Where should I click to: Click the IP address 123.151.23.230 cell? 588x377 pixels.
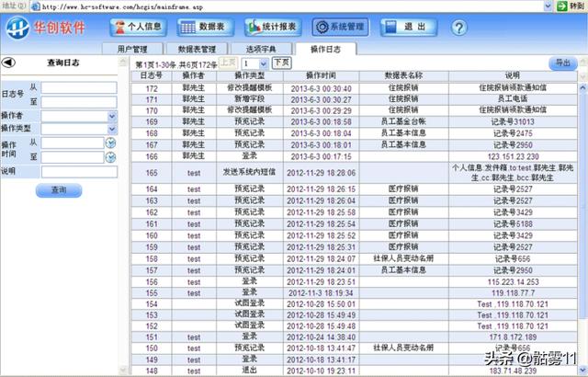(513, 157)
